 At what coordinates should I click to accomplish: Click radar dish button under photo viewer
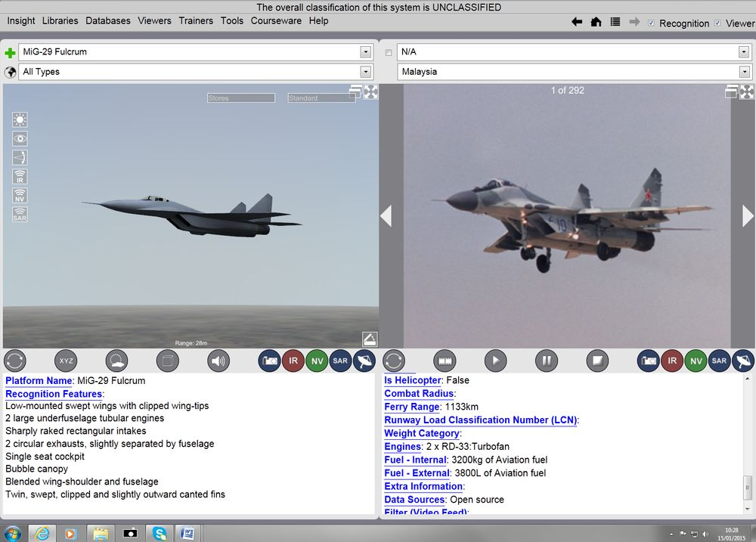click(743, 361)
